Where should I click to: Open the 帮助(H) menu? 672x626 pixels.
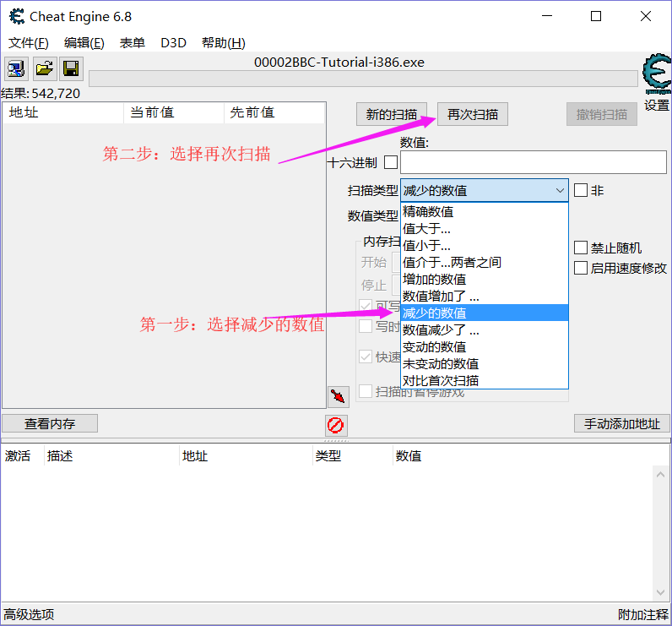(224, 43)
